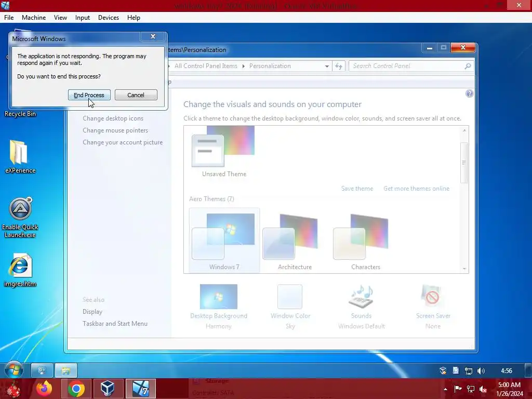Click the host clock showing 5:00 AM
Viewport: 532px width, 399px height.
509,389
